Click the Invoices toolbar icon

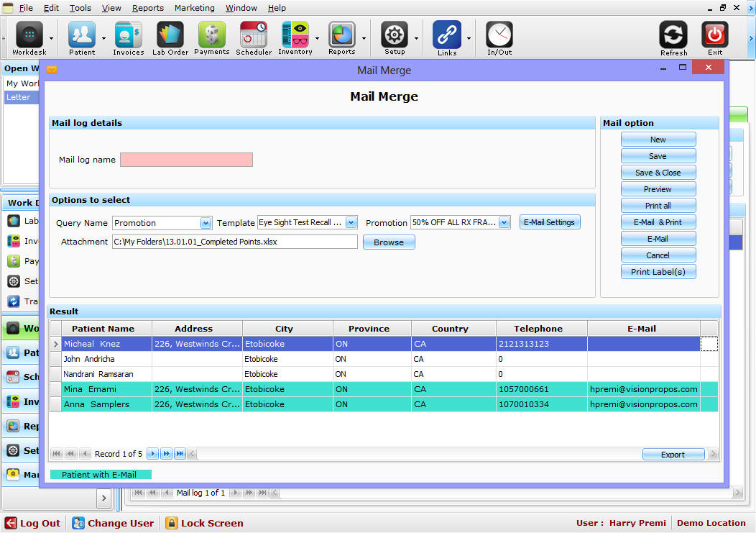(128, 36)
